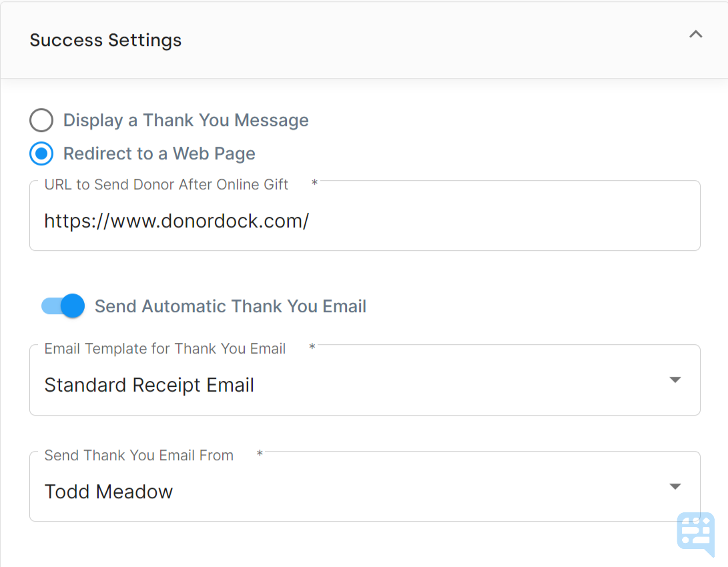The image size is (728, 567).
Task: Click the donordock.com URL text
Action: [176, 221]
